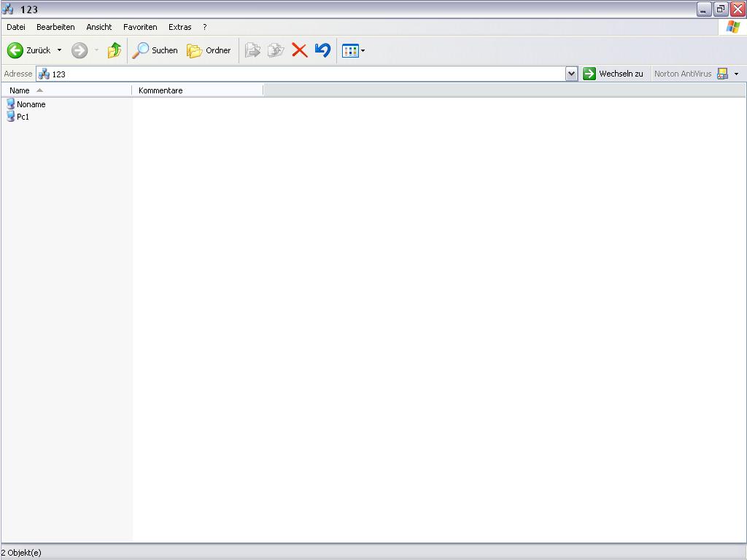Open the Ansicht menu
This screenshot has width=747, height=560.
[x=99, y=27]
